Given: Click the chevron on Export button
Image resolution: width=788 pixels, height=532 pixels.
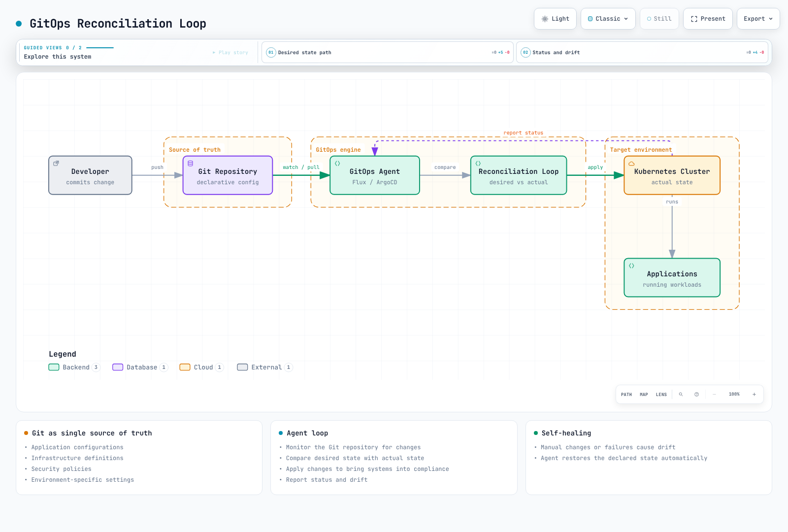Looking at the screenshot, I should tap(771, 19).
